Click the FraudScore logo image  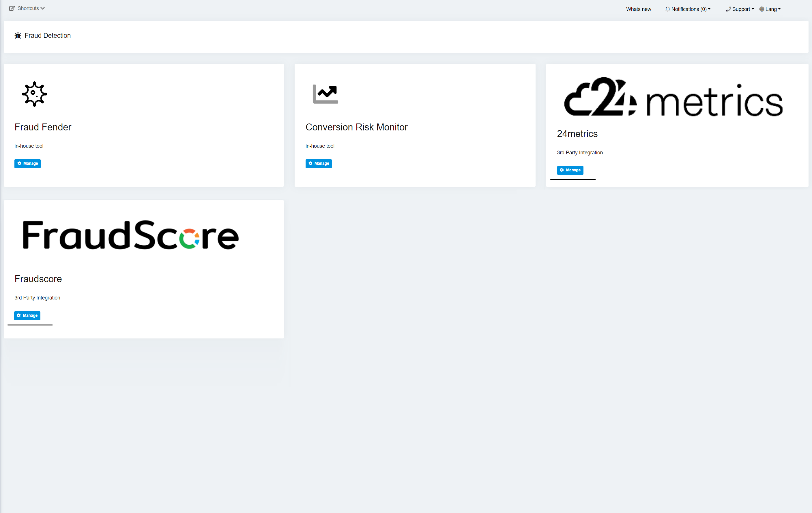(x=130, y=235)
